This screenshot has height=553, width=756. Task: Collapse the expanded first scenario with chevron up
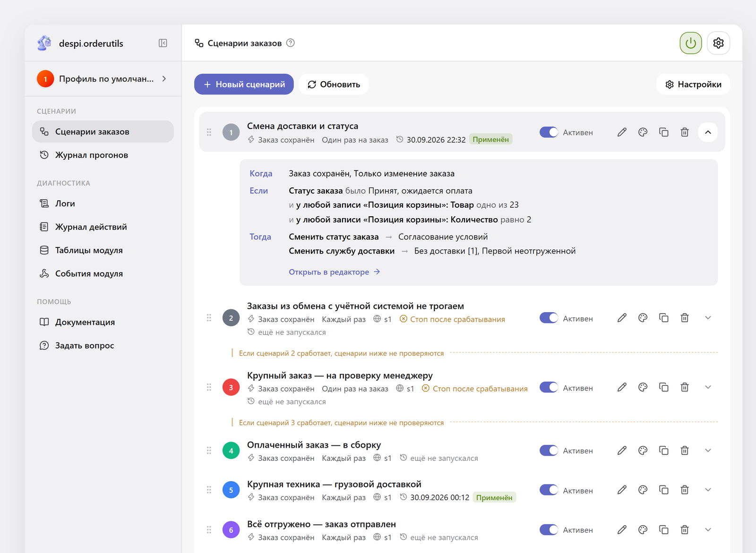click(708, 132)
